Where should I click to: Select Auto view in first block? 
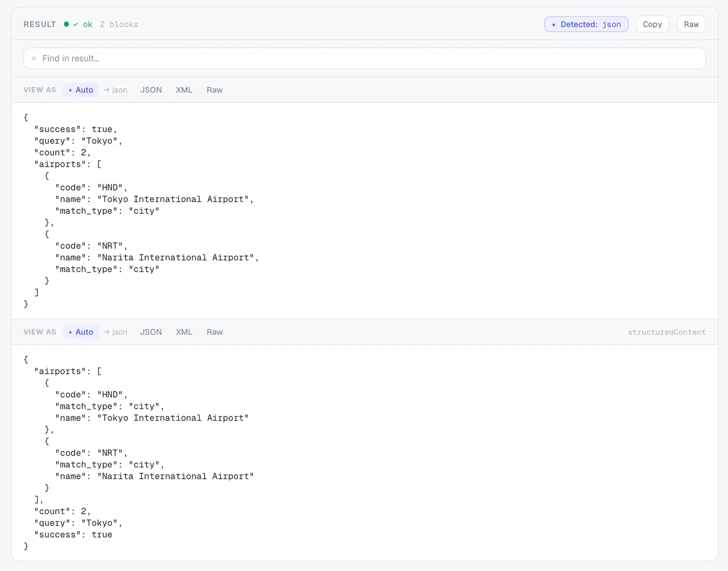[x=81, y=90]
